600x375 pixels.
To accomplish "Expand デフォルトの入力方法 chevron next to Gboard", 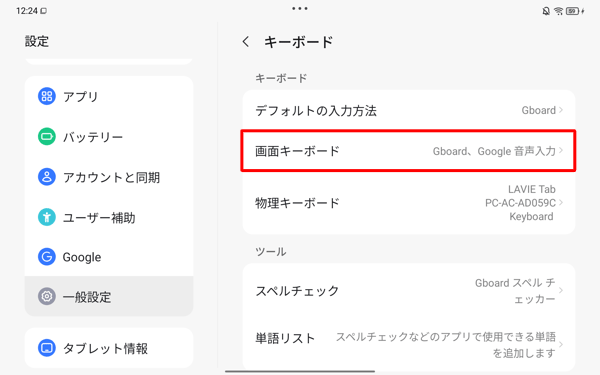I will [561, 110].
